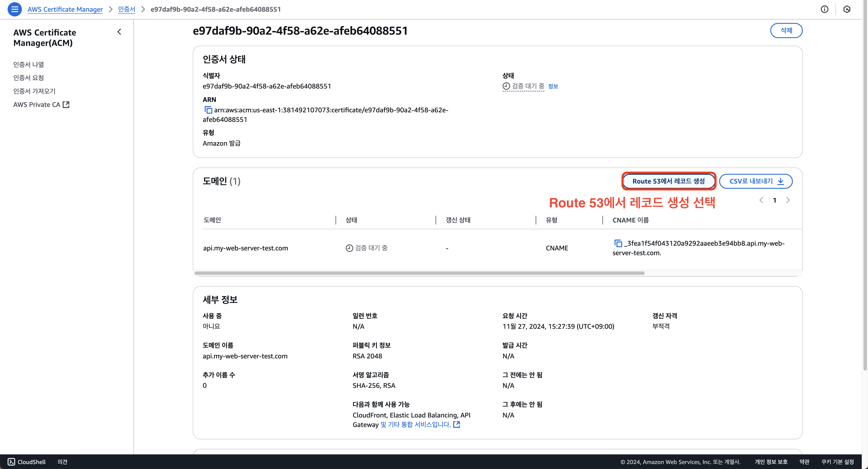Image resolution: width=868 pixels, height=469 pixels.
Task: Click 갱신 상태 column header
Action: (458, 220)
